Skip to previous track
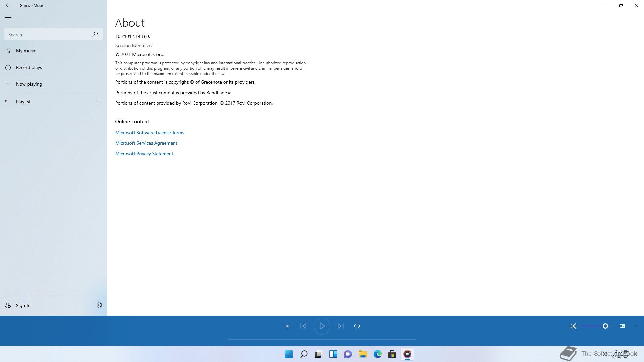Image resolution: width=644 pixels, height=362 pixels. coord(303,326)
